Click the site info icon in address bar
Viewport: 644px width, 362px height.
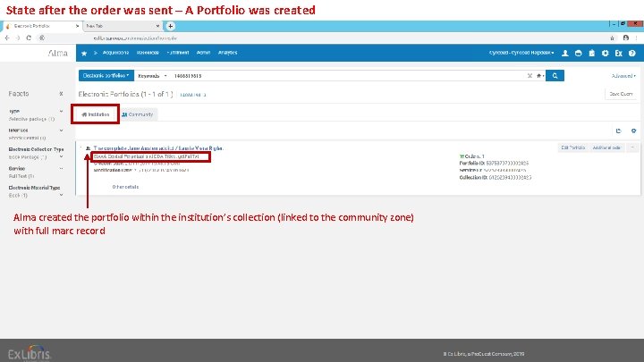(42, 38)
